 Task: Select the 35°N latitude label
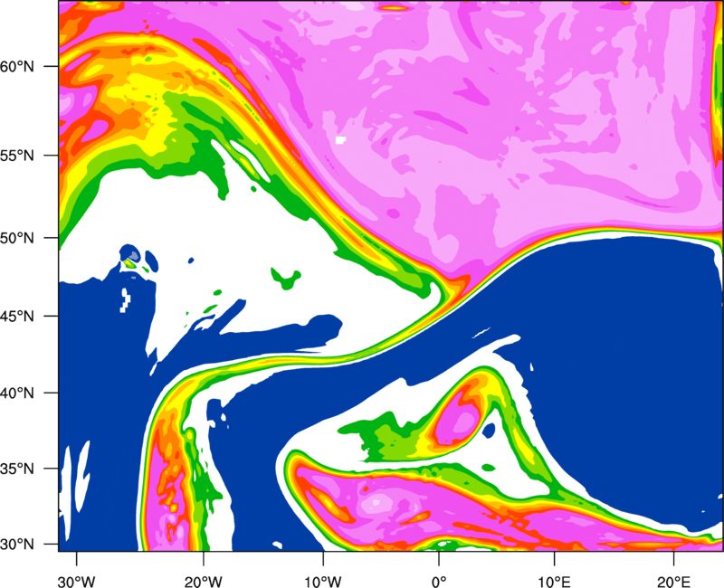tap(17, 469)
